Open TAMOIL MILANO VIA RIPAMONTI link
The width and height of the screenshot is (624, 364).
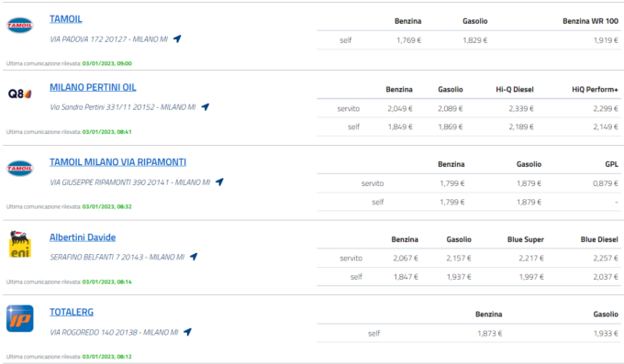point(117,162)
